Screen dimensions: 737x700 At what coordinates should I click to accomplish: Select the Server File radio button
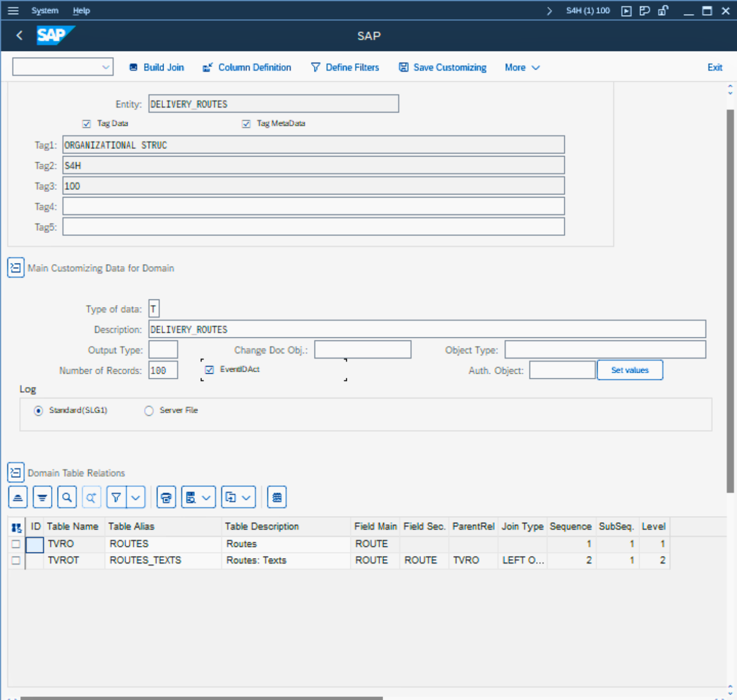(149, 411)
